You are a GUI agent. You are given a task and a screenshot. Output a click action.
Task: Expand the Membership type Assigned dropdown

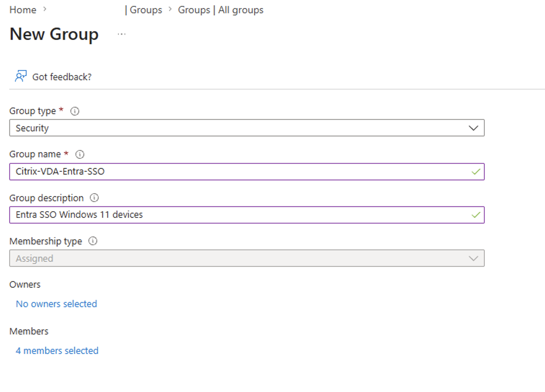[247, 258]
